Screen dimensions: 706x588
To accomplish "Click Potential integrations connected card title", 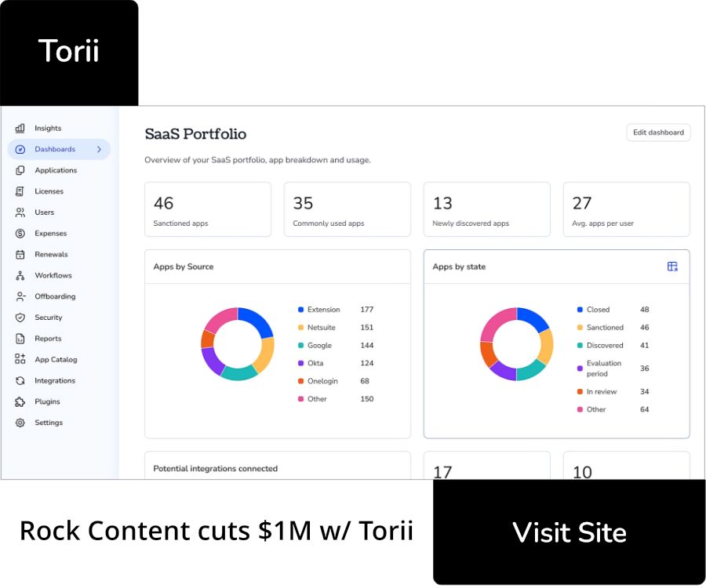I will coord(215,469).
